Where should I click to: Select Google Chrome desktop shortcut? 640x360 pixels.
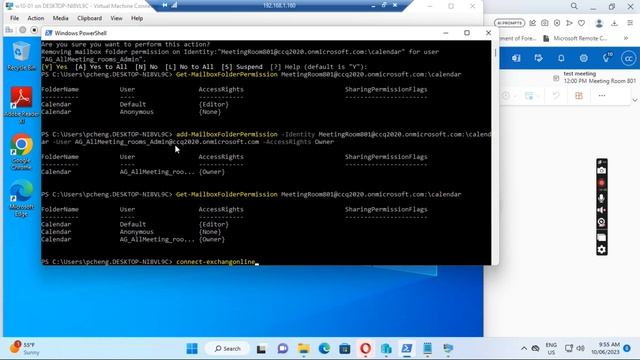tap(21, 152)
